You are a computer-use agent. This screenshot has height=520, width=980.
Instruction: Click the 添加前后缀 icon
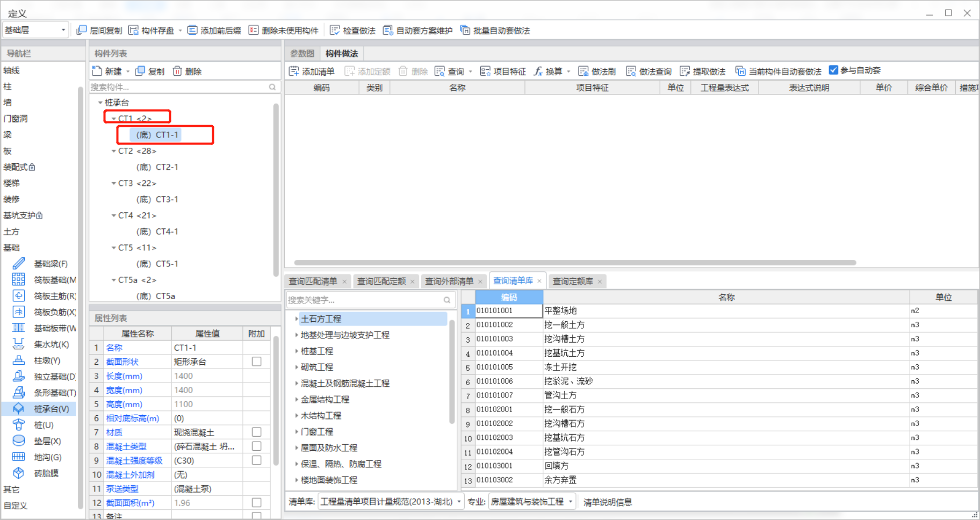click(192, 30)
